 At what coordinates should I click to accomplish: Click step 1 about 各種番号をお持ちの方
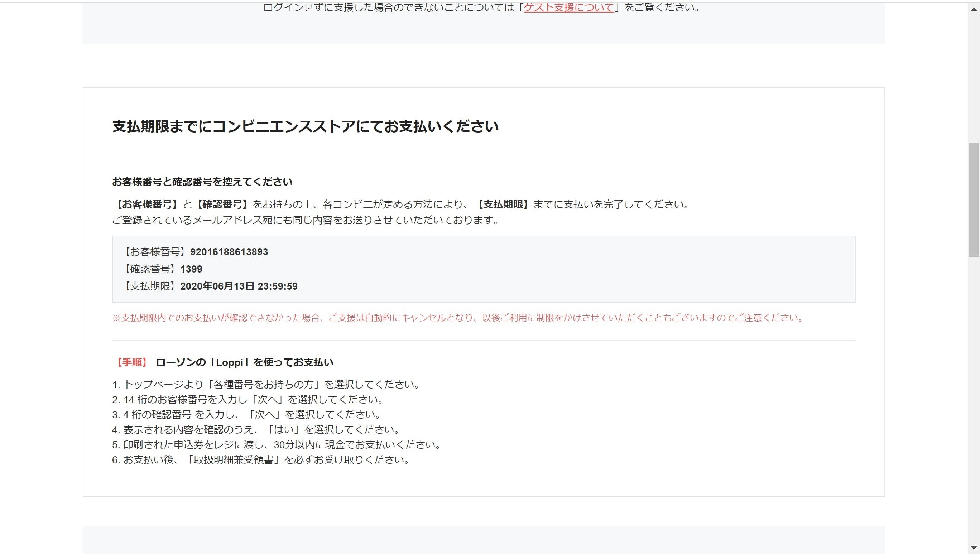(266, 384)
